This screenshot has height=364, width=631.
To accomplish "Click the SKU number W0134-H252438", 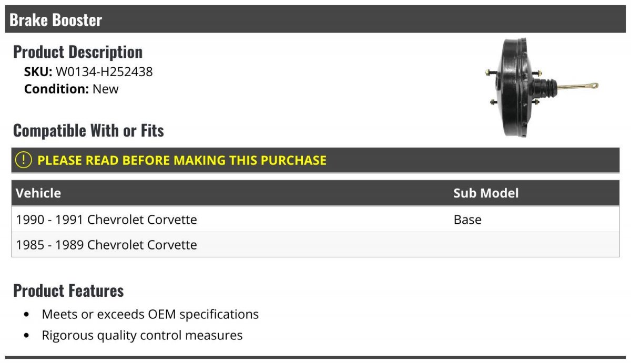I will click(x=104, y=71).
